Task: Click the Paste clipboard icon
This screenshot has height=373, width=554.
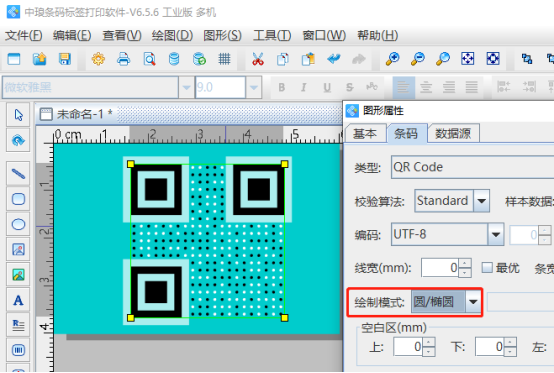Action: pos(308,59)
